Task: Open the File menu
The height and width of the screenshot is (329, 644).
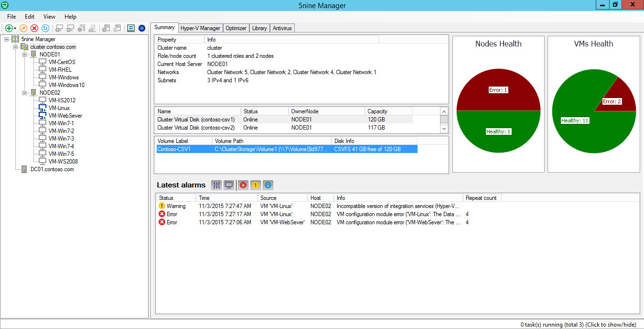Action: point(11,16)
